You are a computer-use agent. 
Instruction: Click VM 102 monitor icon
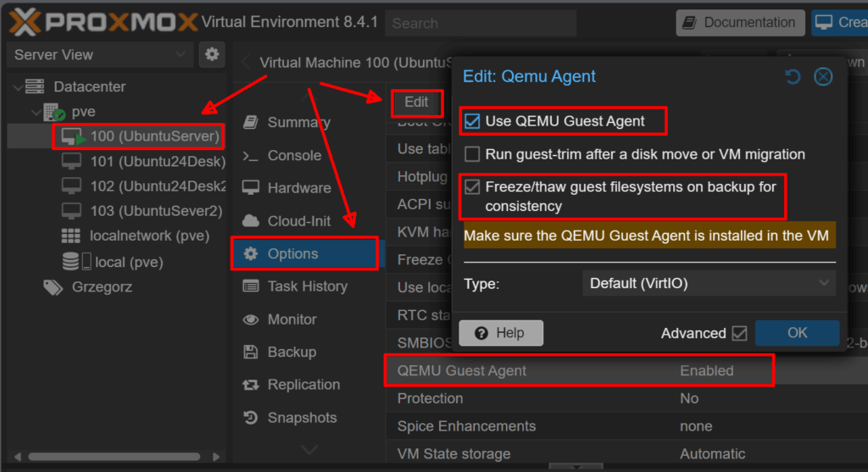(71, 186)
